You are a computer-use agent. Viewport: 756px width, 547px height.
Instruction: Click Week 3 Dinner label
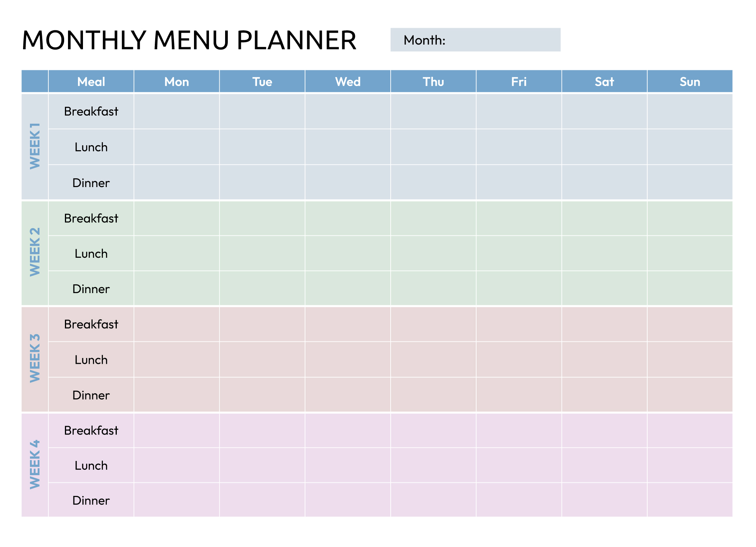pos(91,395)
